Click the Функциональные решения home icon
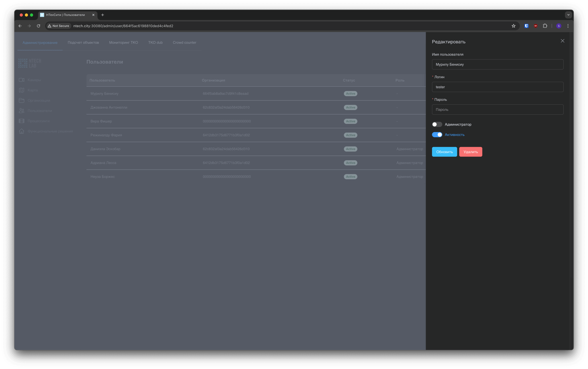Screen dimensions: 588x369 [22, 131]
